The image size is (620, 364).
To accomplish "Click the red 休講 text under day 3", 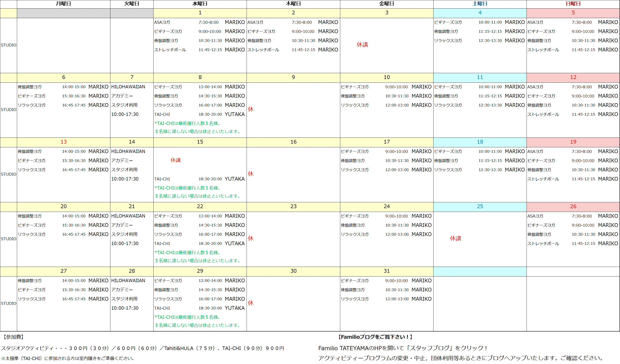I will coord(362,45).
